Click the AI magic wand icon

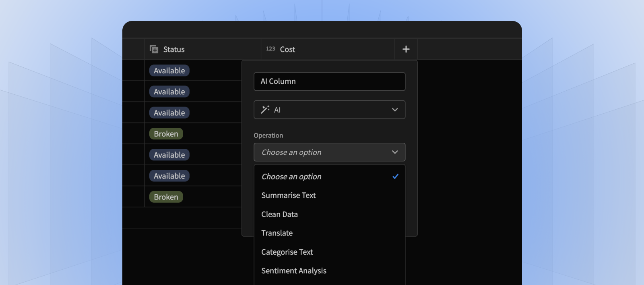point(265,110)
